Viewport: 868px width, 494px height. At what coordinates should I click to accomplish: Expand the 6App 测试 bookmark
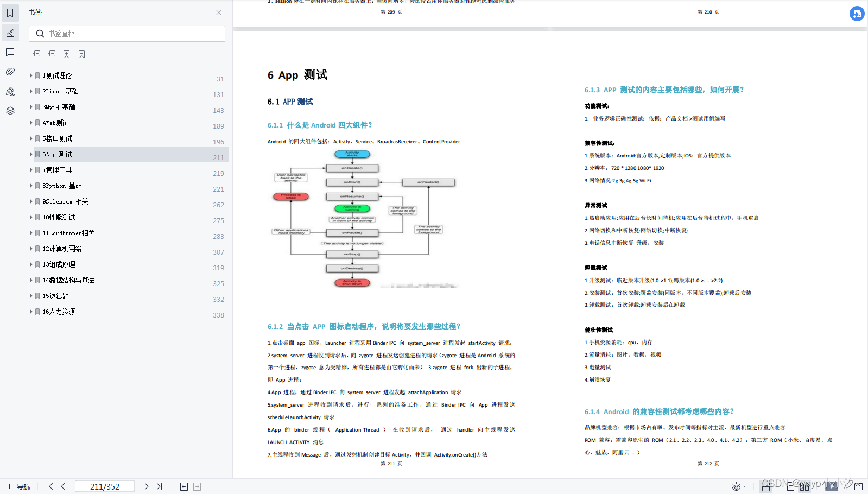click(31, 154)
